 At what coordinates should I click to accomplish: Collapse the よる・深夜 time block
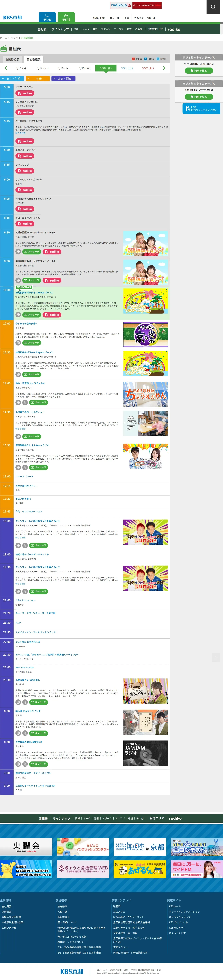coord(64,79)
